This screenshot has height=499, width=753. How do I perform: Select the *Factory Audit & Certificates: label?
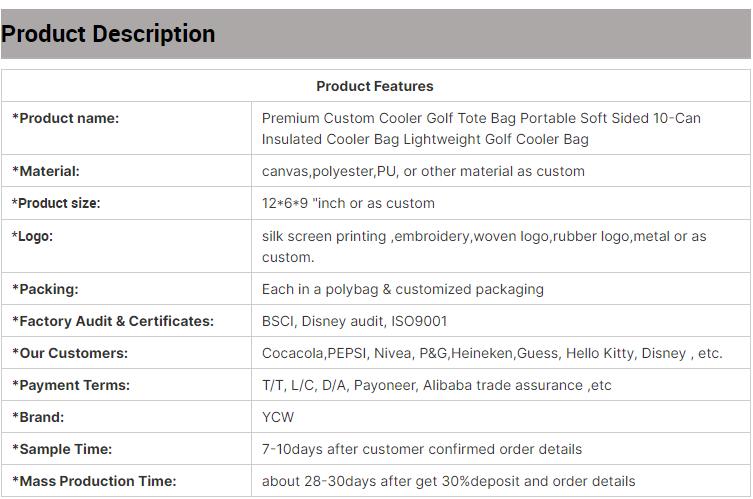[113, 321]
